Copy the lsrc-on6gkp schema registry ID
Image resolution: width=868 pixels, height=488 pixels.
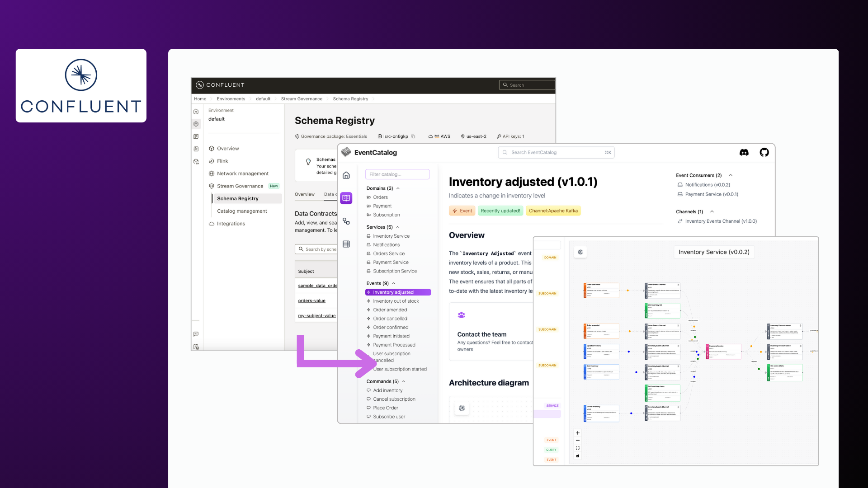coord(413,136)
